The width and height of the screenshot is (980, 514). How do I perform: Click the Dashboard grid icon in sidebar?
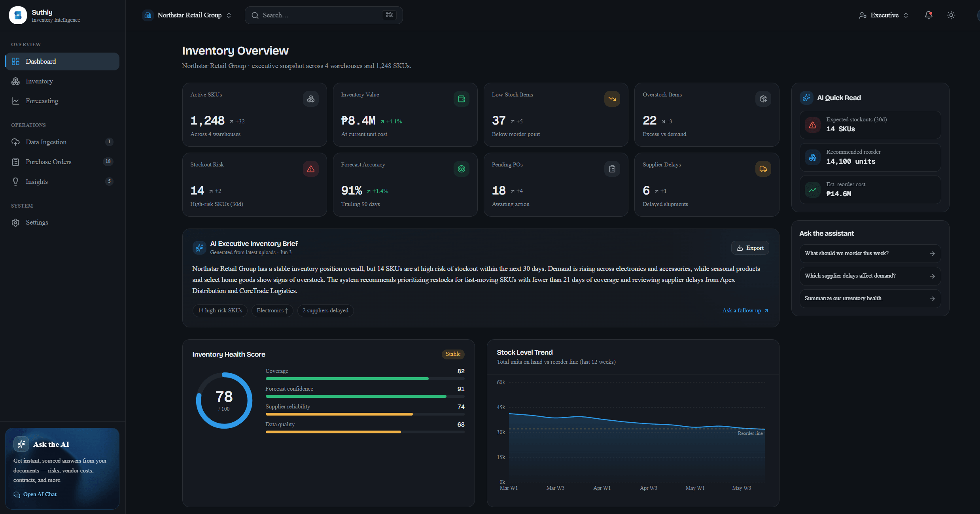15,61
